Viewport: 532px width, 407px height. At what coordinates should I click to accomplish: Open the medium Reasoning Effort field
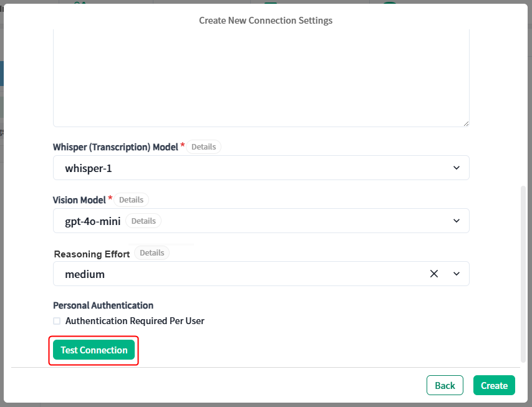[261, 274]
